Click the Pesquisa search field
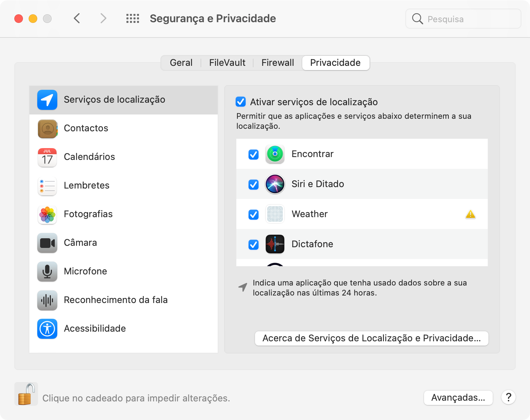 point(463,19)
